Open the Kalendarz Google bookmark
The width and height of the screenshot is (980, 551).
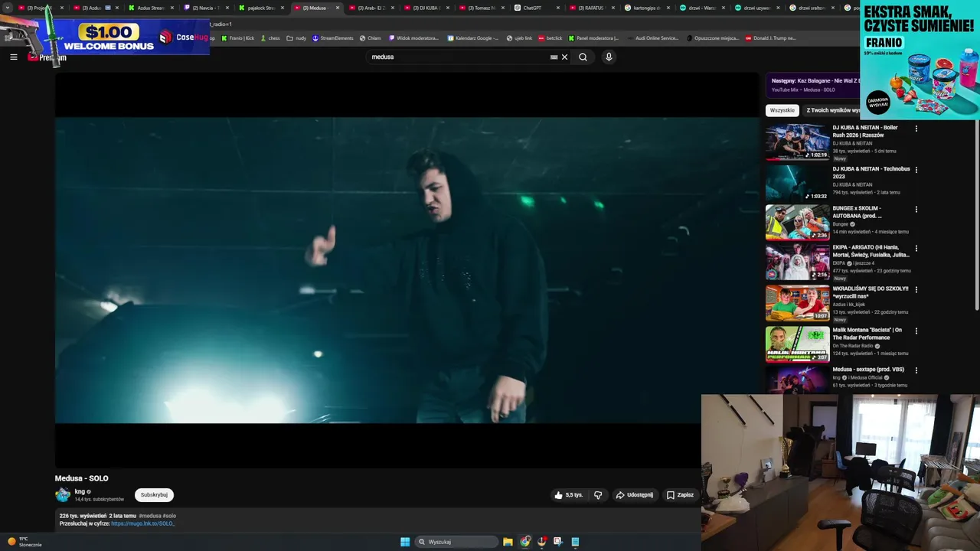pos(473,37)
